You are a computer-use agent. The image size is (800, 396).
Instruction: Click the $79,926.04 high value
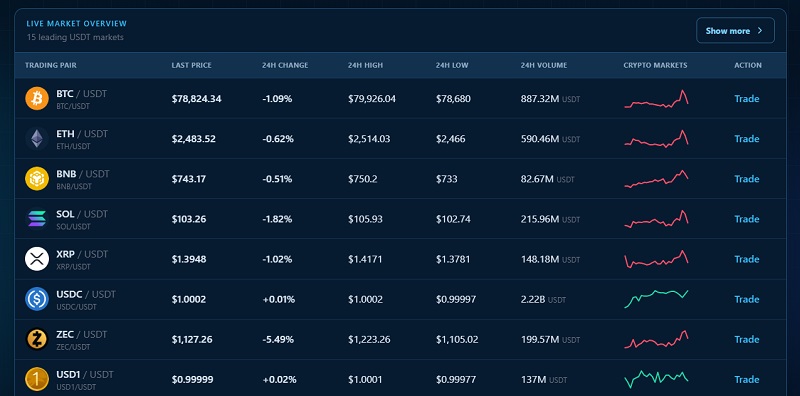(372, 98)
